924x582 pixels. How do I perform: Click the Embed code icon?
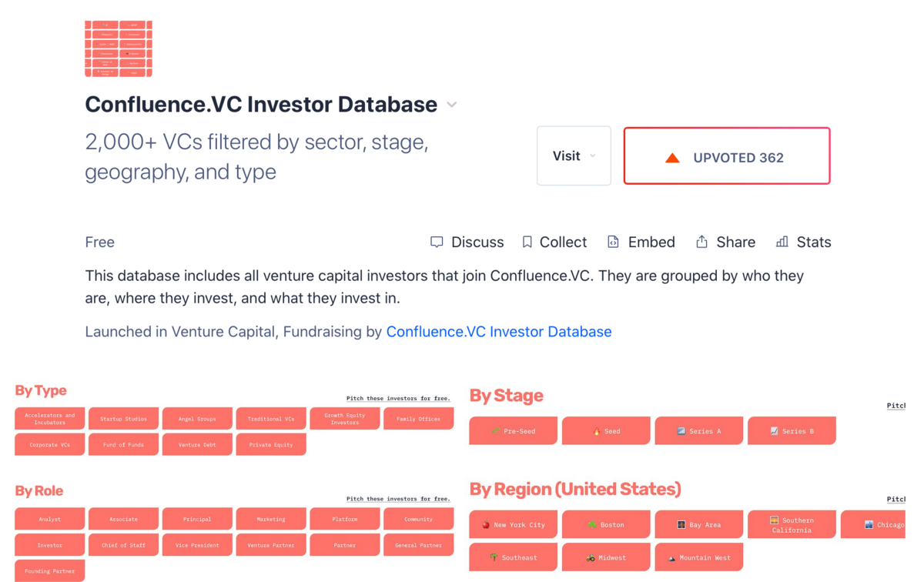(x=613, y=242)
